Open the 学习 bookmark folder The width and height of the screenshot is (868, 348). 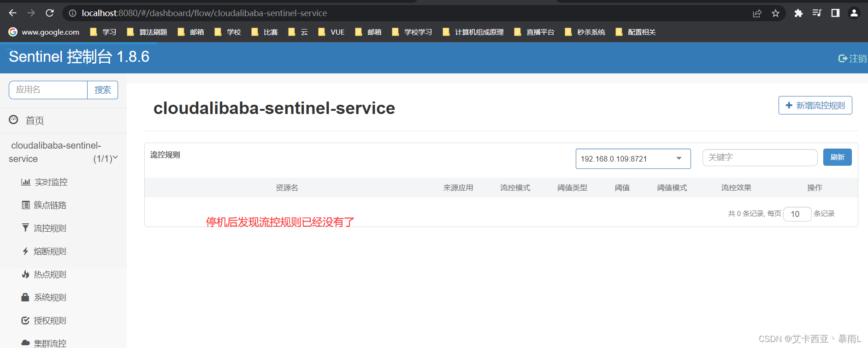(103, 32)
